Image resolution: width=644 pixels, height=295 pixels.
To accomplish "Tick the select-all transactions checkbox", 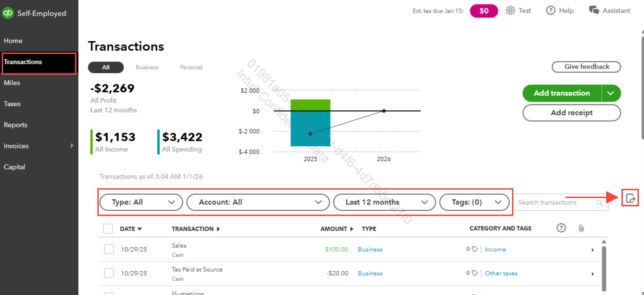I will pyautogui.click(x=108, y=229).
